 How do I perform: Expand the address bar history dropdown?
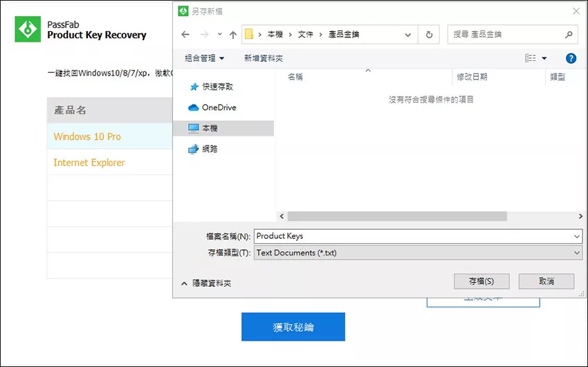pyautogui.click(x=407, y=35)
